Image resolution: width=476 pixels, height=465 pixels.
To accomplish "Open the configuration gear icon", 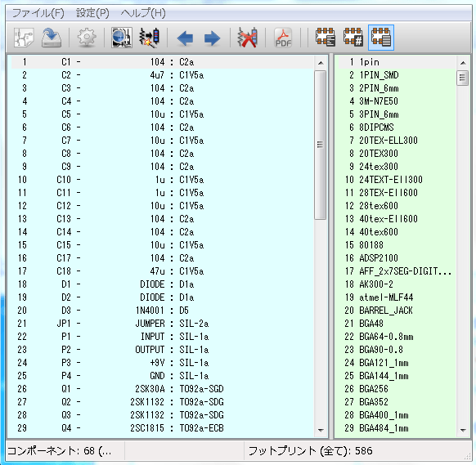I will coord(87,38).
